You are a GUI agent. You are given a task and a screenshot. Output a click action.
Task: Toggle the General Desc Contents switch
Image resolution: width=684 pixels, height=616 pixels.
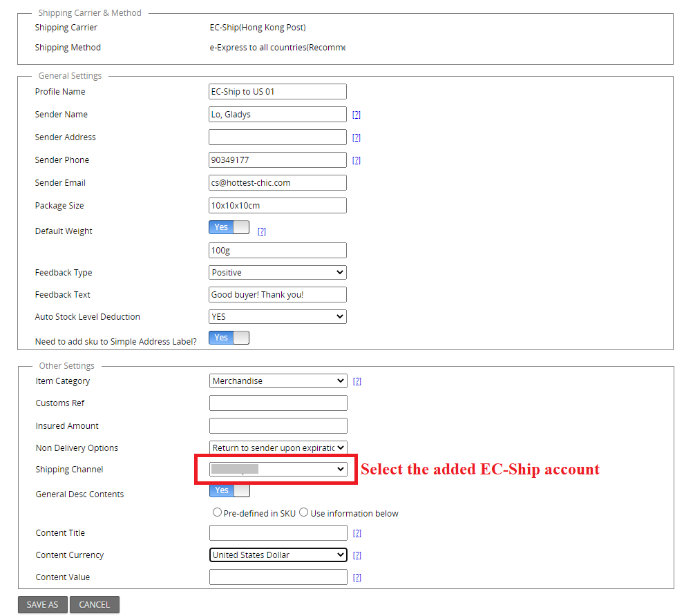pos(230,490)
